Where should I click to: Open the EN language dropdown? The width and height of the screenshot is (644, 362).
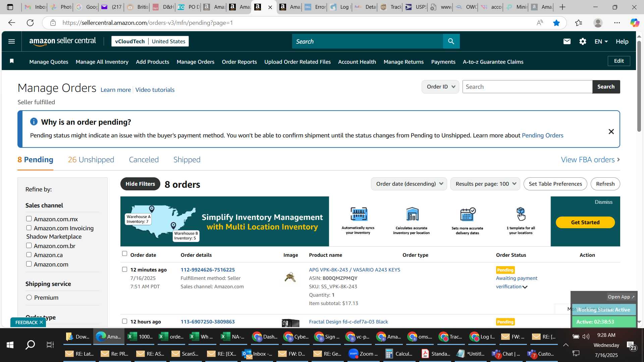(x=601, y=41)
